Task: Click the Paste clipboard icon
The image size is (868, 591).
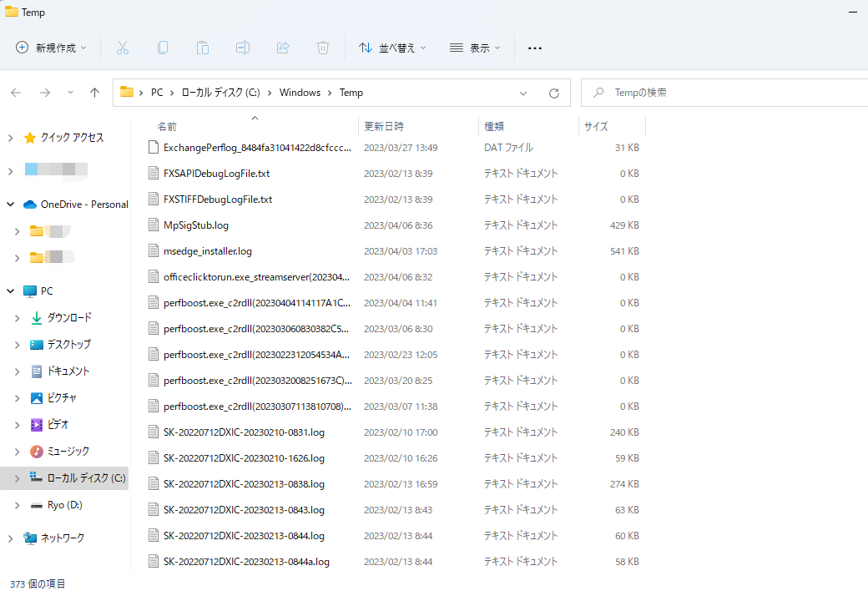Action: (x=203, y=48)
